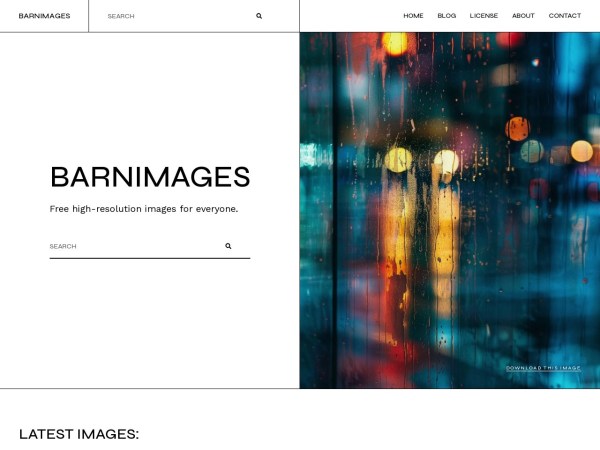Screen dimensions: 600x450
Task: Open the License page
Action: tap(484, 16)
